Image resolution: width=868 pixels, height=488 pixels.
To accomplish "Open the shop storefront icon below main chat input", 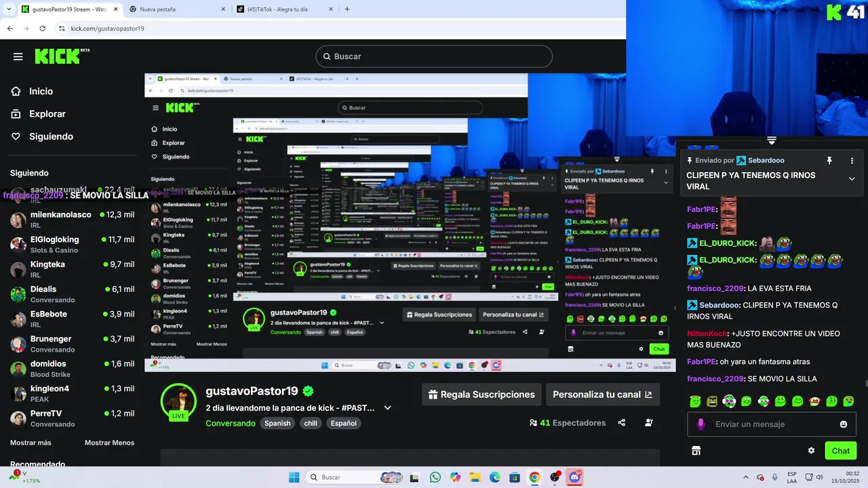I will pyautogui.click(x=696, y=451).
